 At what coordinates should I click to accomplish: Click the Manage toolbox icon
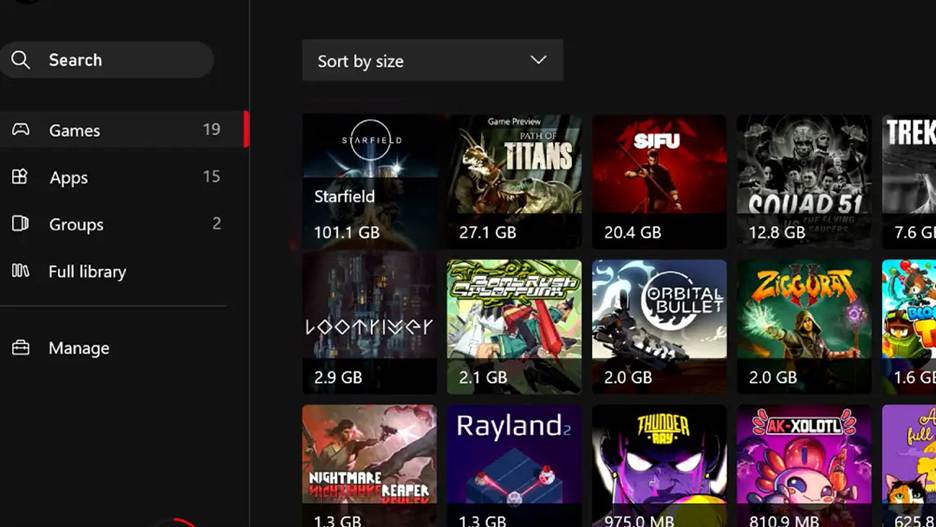coord(20,348)
